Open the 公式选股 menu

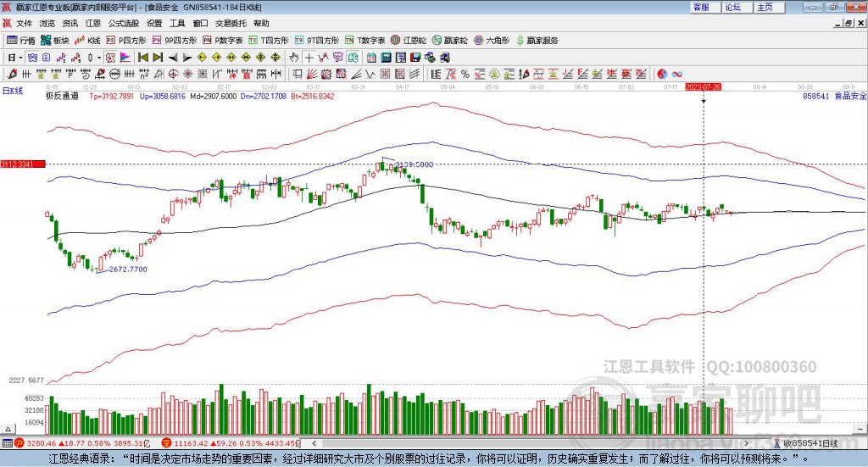(123, 24)
